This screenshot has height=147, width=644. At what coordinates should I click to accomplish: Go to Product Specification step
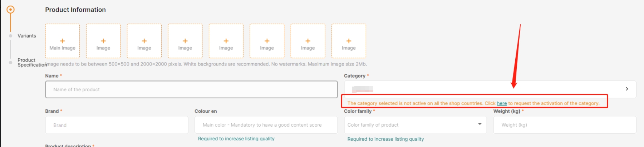pos(32,62)
